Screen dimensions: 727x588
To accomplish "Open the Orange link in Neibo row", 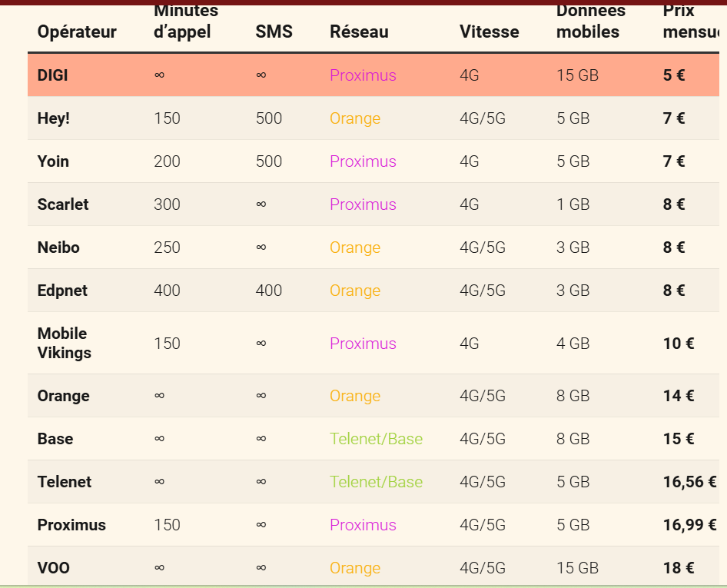I will click(x=355, y=247).
